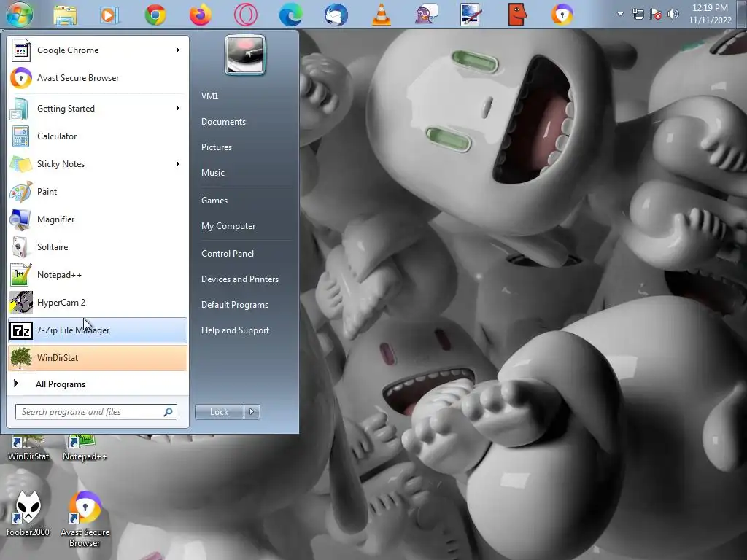This screenshot has width=747, height=560.
Task: Expand Sticky Notes jump list arrow
Action: point(178,164)
